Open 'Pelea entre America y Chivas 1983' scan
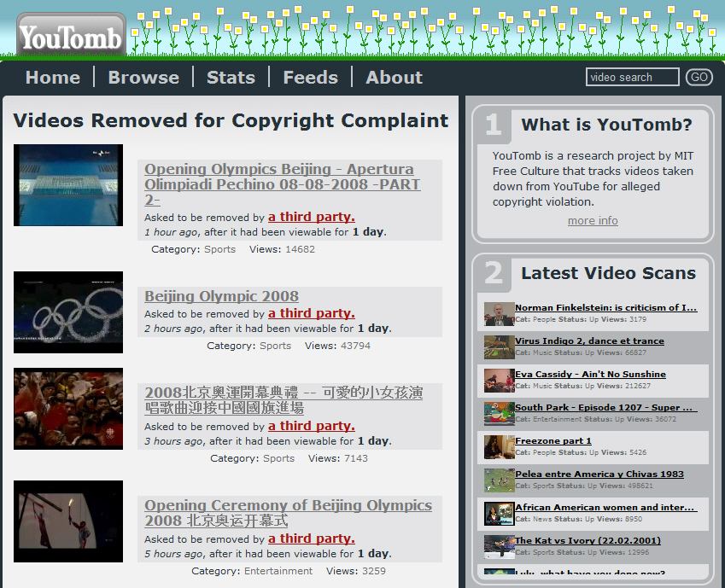 (599, 474)
